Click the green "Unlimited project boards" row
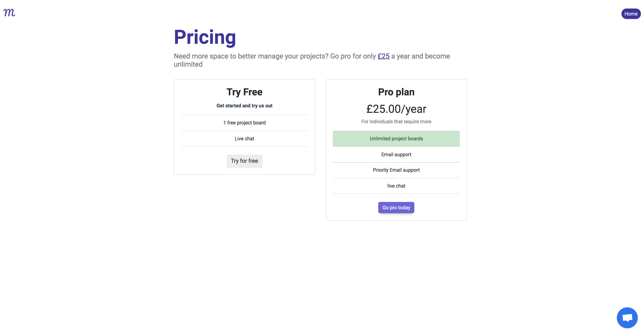644x331 pixels. click(x=396, y=139)
